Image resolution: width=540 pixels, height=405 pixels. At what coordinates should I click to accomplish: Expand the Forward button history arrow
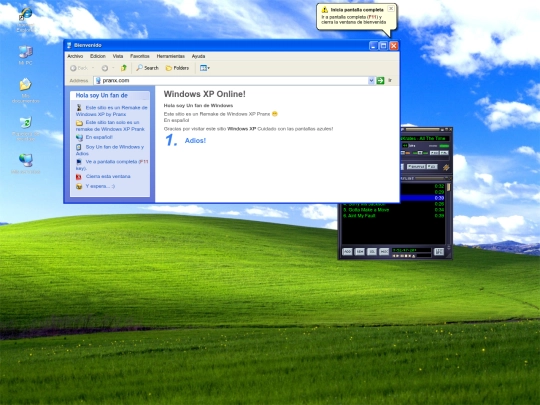pos(113,68)
